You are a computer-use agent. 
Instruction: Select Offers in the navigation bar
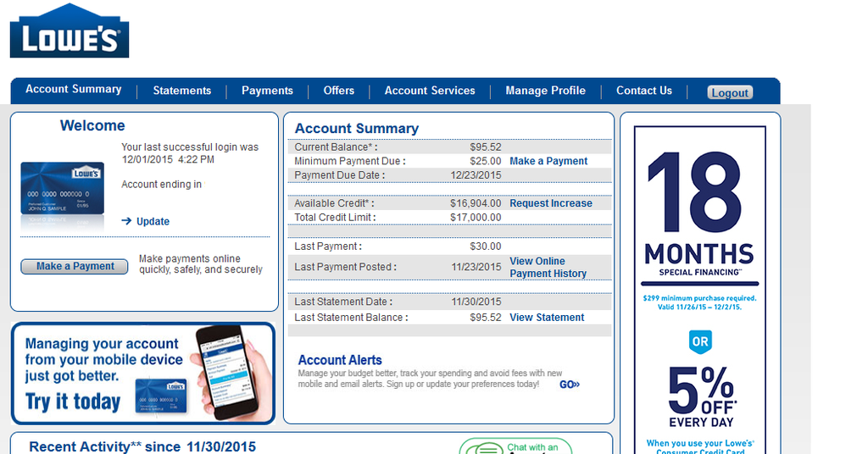point(339,91)
